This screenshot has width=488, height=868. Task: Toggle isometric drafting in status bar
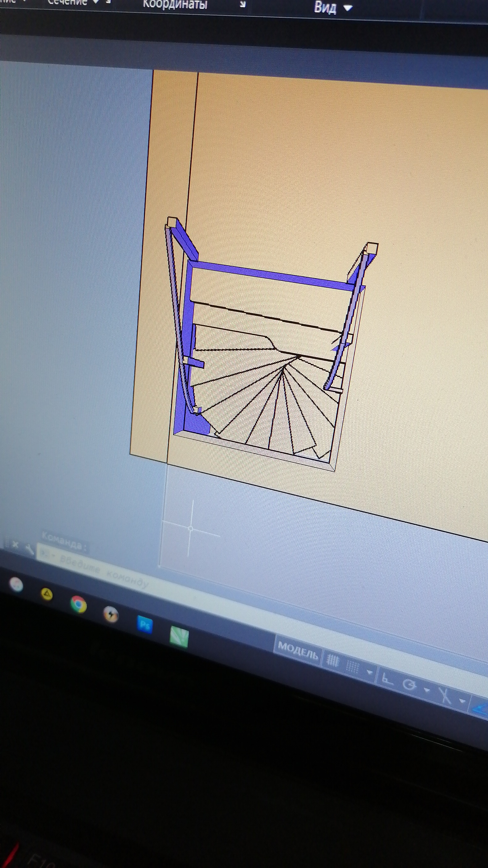(445, 696)
